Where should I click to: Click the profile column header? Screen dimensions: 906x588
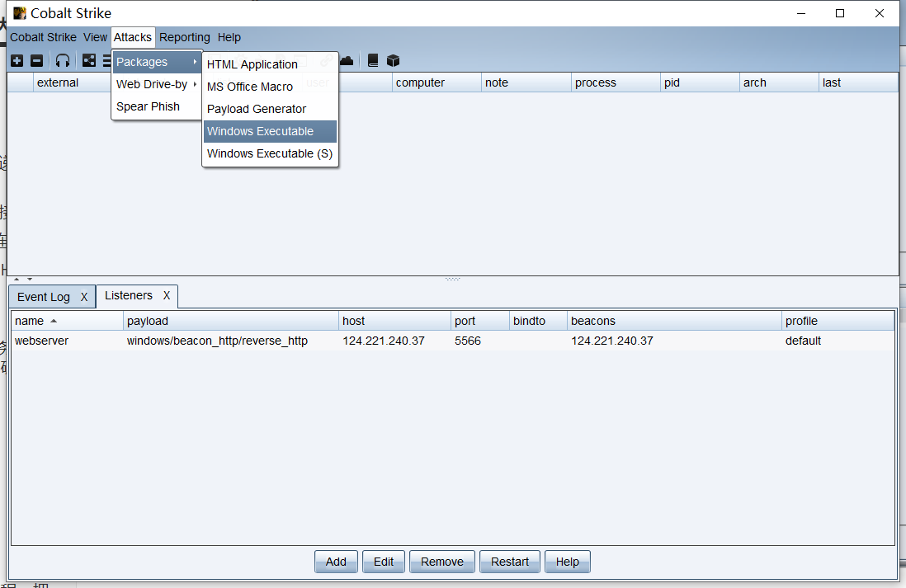click(838, 321)
